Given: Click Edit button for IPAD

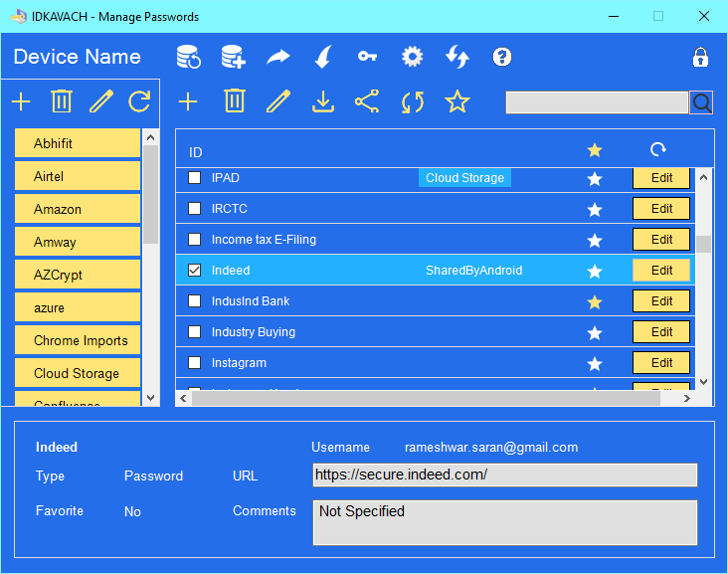Looking at the screenshot, I should 661,178.
